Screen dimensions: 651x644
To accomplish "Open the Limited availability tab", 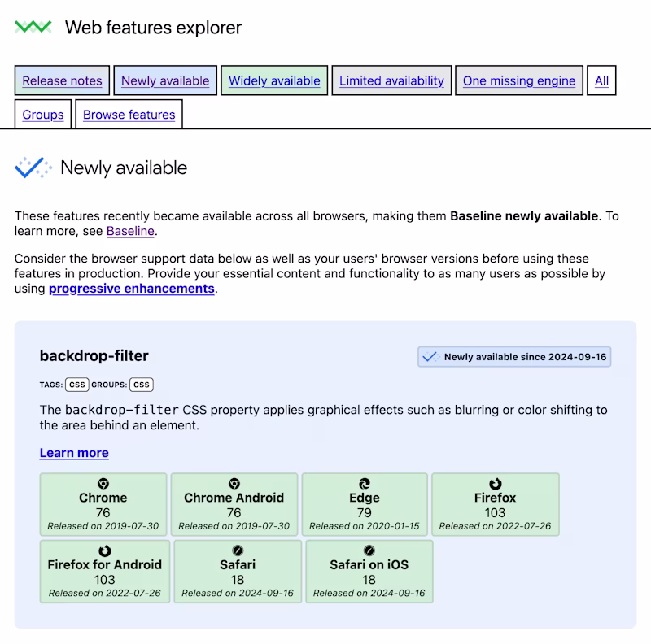I will [391, 80].
